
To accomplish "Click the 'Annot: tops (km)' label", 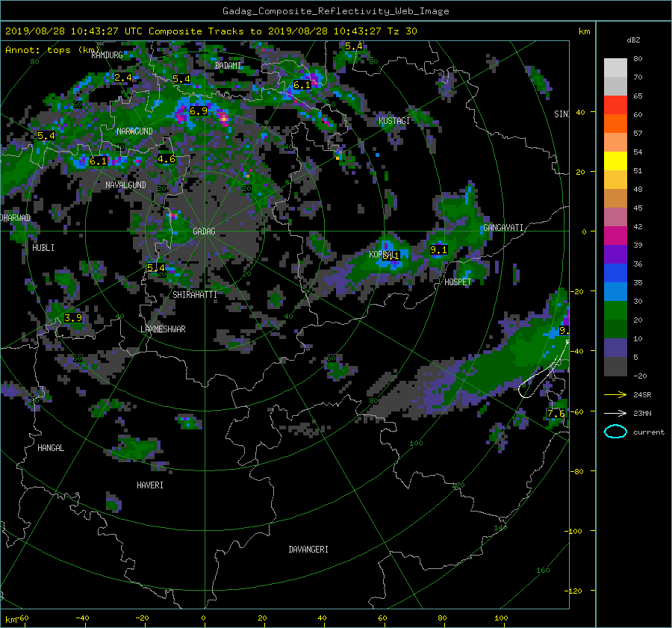I will (52, 50).
